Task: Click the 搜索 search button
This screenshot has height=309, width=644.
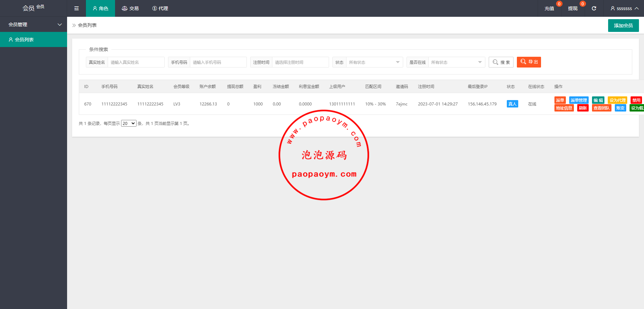Action: [x=501, y=62]
